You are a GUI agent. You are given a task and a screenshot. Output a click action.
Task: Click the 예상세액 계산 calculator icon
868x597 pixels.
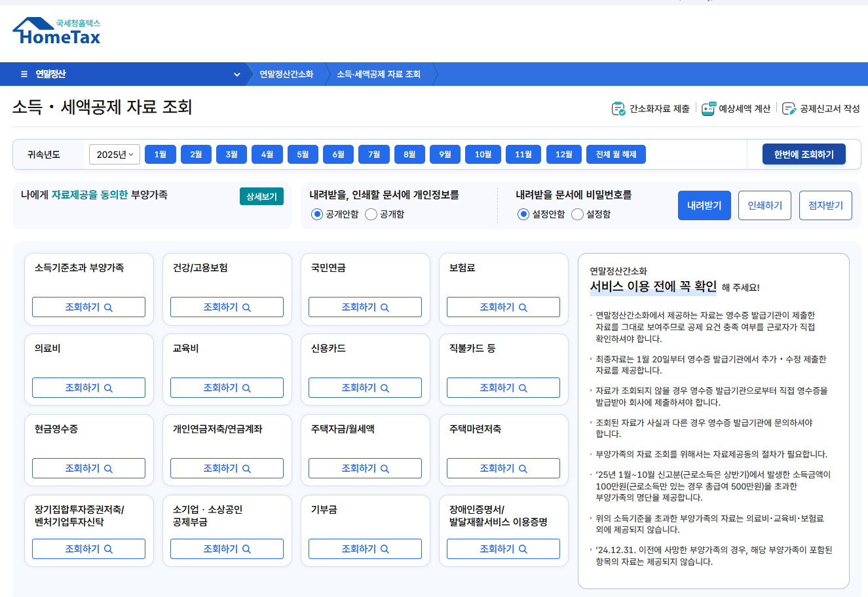[708, 109]
